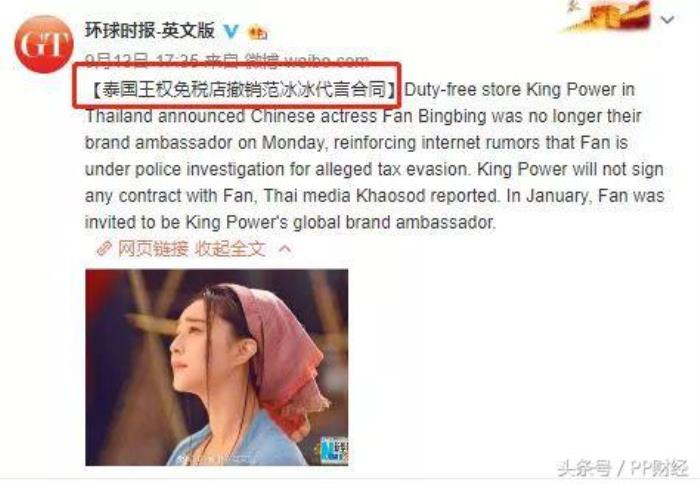Viewport: 700px width, 484px height.
Task: Open the post options chevron menu
Action: pos(667,19)
